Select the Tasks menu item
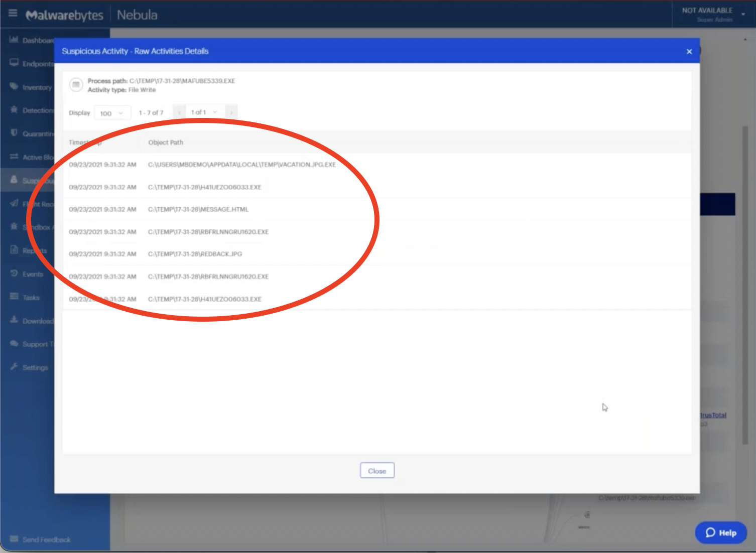This screenshot has width=756, height=553. (31, 298)
